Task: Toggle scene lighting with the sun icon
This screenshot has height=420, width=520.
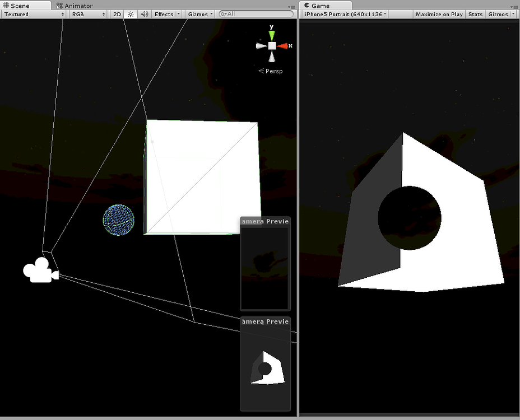Action: 129,14
